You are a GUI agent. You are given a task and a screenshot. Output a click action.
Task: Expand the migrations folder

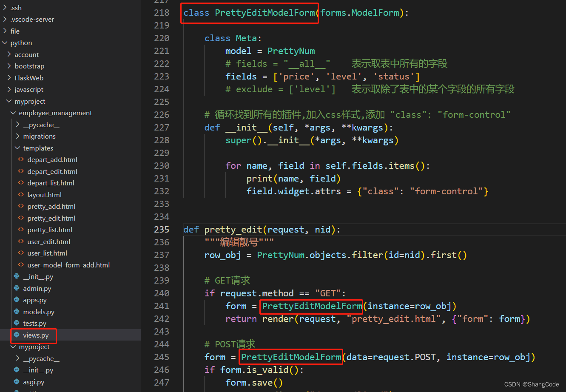click(18, 136)
